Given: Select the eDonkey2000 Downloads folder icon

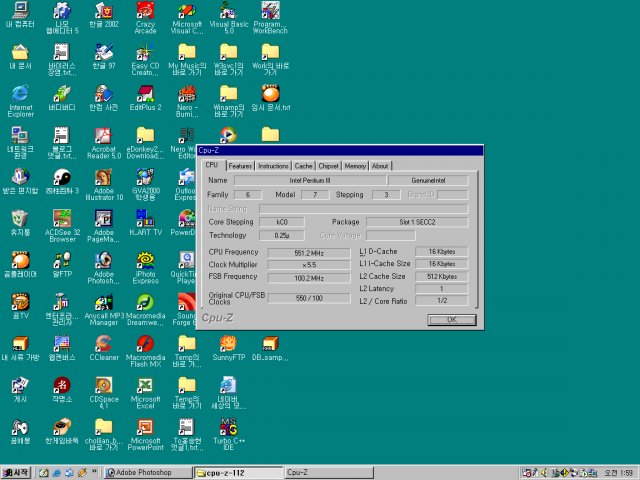Looking at the screenshot, I should click(x=145, y=143).
